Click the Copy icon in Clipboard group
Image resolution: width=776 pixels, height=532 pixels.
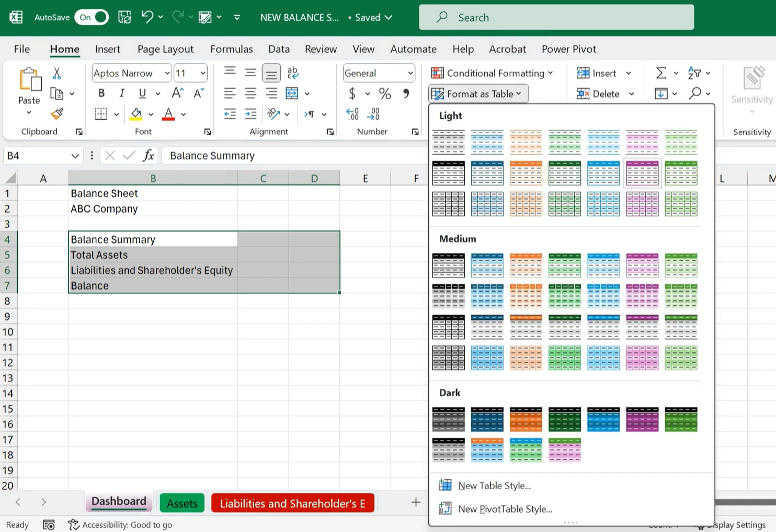pos(57,94)
